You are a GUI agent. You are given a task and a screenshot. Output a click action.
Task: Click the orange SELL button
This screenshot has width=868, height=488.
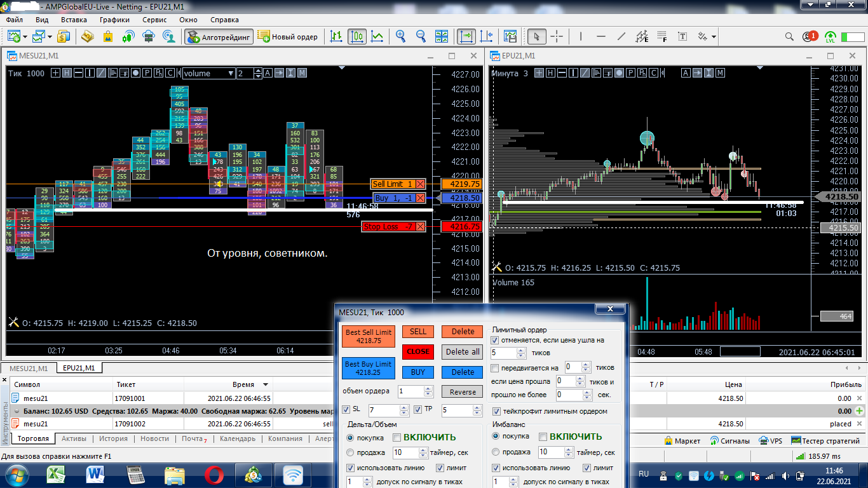[418, 331]
